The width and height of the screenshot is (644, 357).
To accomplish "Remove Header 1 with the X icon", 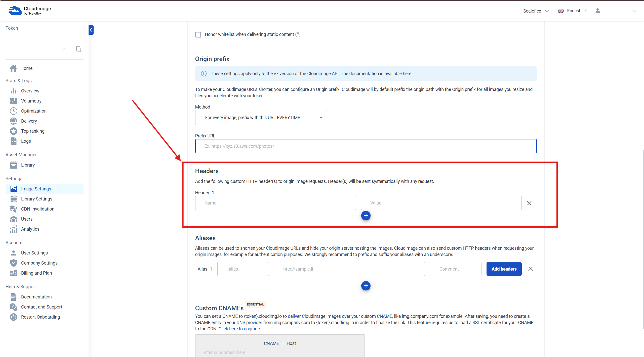I will [529, 203].
